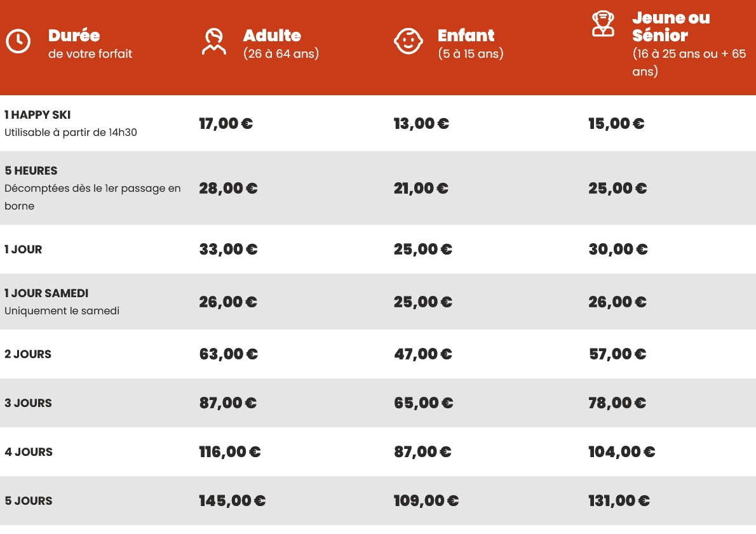Click the adult person icon
Image resolution: width=756 pixels, height=534 pixels.
click(x=213, y=41)
